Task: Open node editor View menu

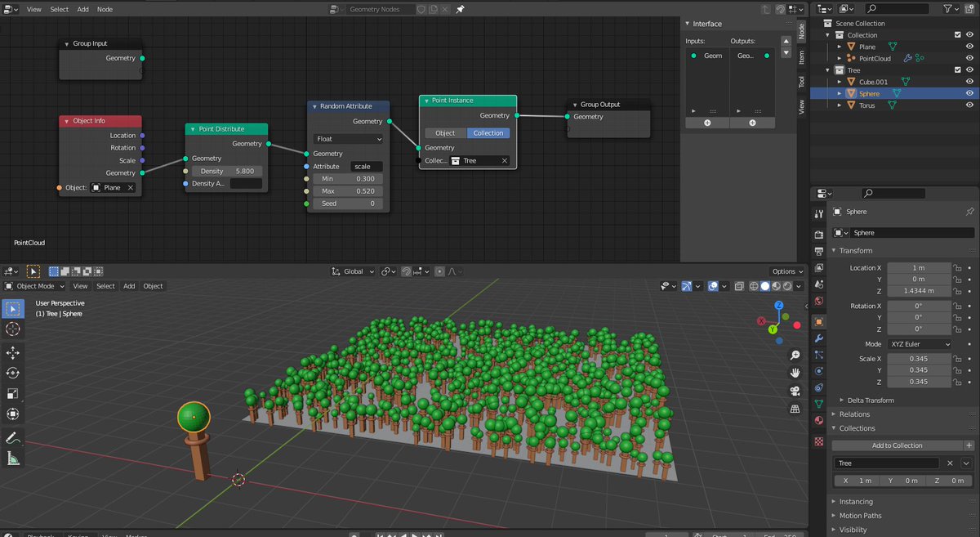Action: tap(33, 9)
